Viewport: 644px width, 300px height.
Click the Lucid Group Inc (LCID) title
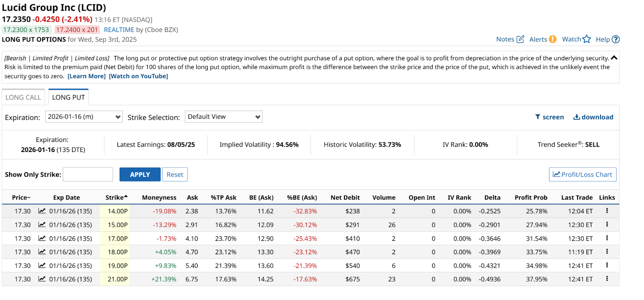54,8
